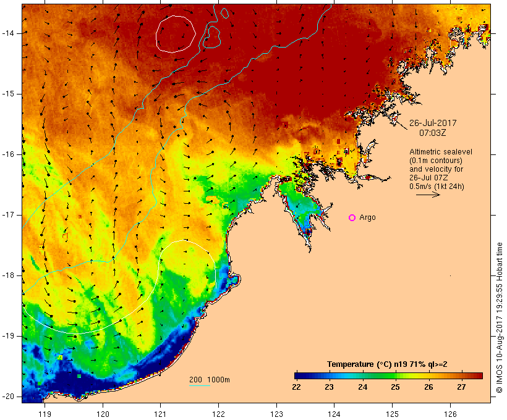Click the "26-Jul 07Z" legend line

point(428,178)
